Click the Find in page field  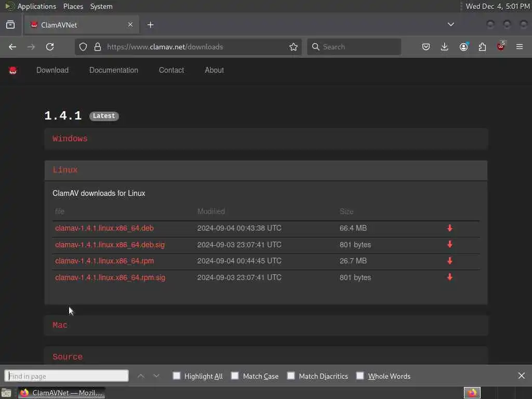(66, 376)
